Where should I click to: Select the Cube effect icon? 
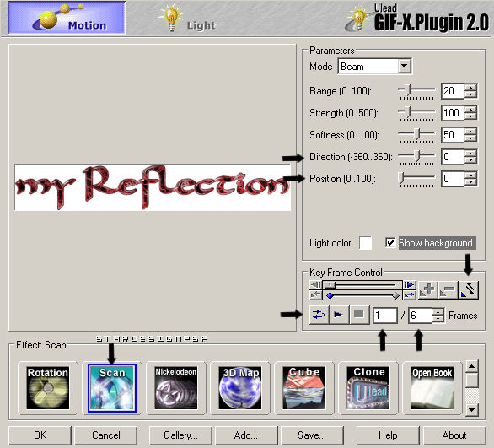304,388
